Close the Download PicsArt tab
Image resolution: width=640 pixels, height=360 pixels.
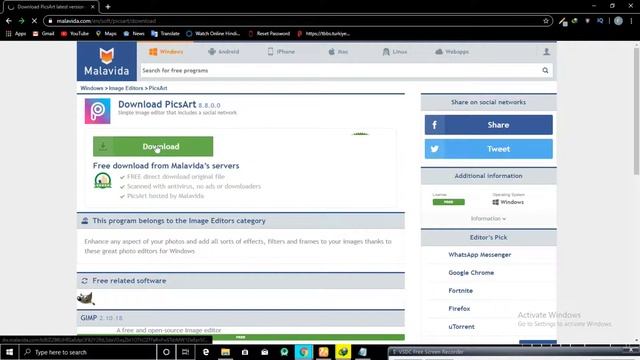93,7
